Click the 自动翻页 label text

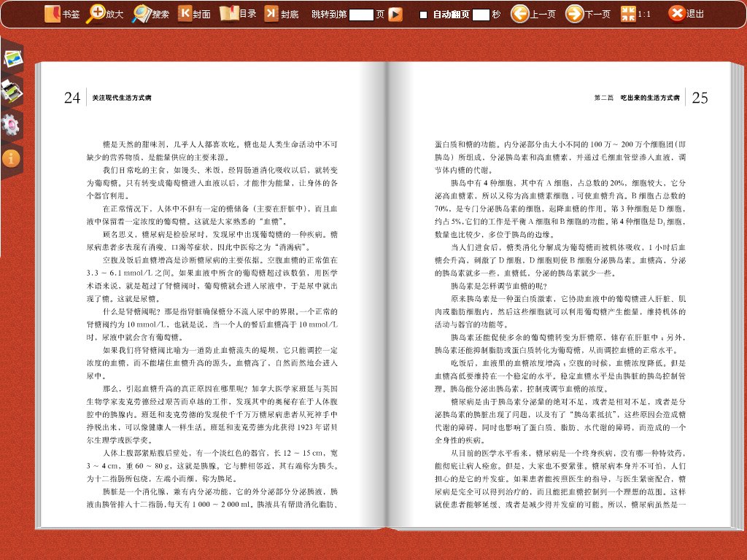click(451, 15)
